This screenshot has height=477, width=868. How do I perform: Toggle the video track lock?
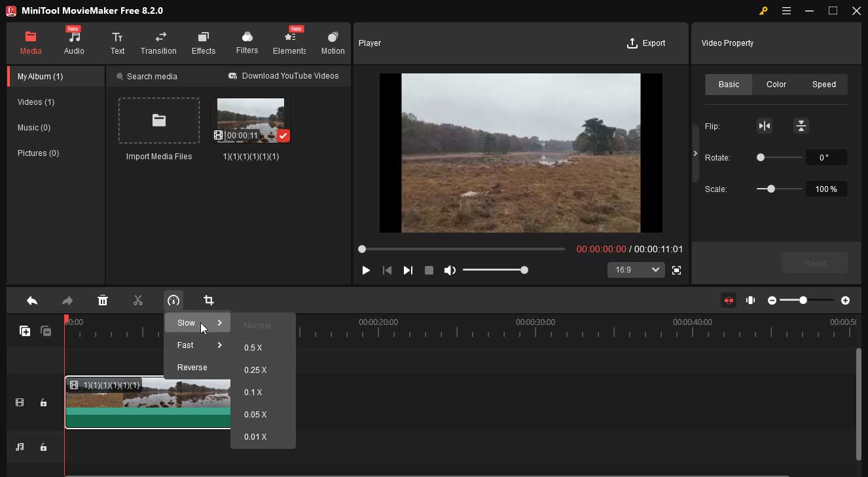click(43, 402)
